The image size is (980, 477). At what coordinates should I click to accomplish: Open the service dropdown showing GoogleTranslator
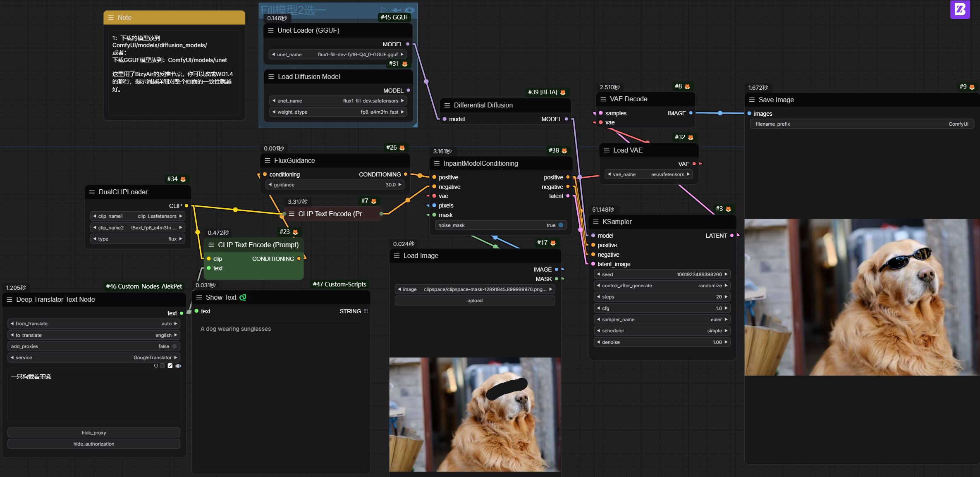click(x=93, y=357)
